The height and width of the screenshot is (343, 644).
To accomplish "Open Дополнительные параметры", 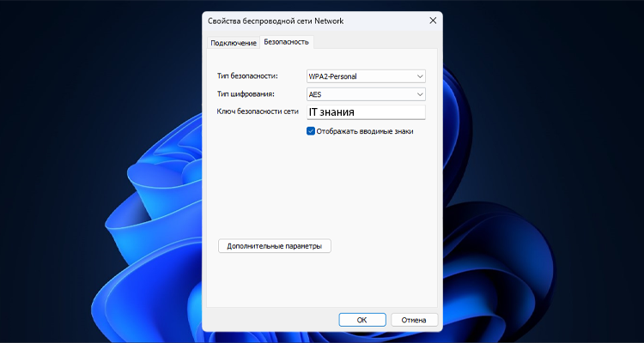I will click(275, 246).
